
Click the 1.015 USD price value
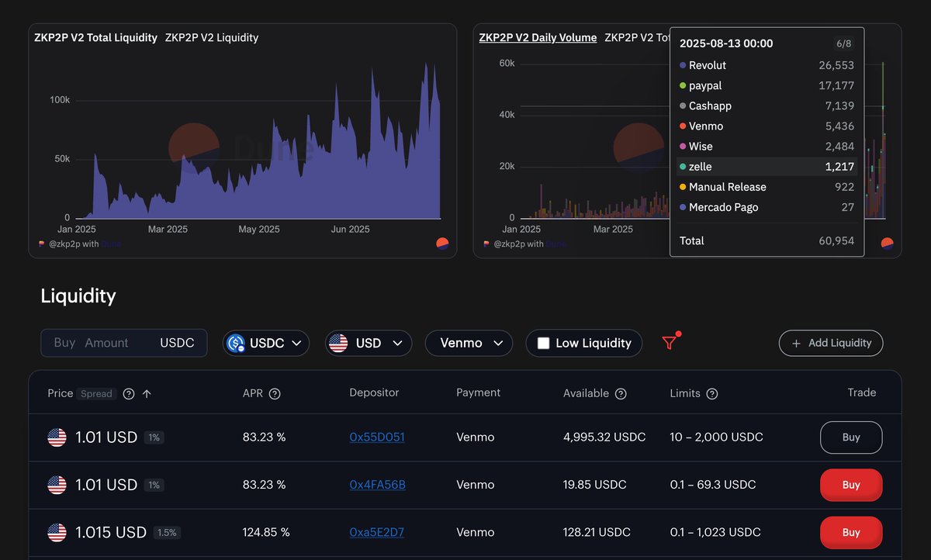pos(111,533)
